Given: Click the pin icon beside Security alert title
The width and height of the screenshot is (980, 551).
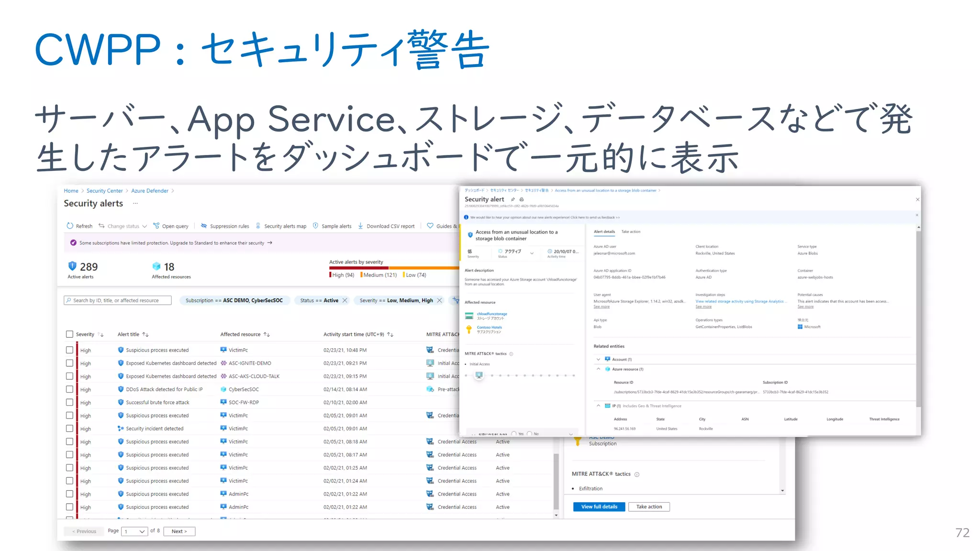Looking at the screenshot, I should pos(512,199).
